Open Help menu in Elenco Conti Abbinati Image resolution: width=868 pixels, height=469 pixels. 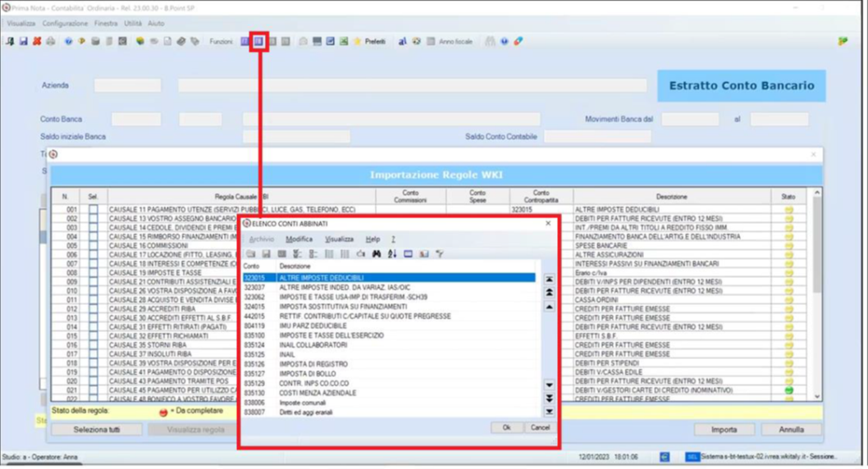tap(372, 239)
